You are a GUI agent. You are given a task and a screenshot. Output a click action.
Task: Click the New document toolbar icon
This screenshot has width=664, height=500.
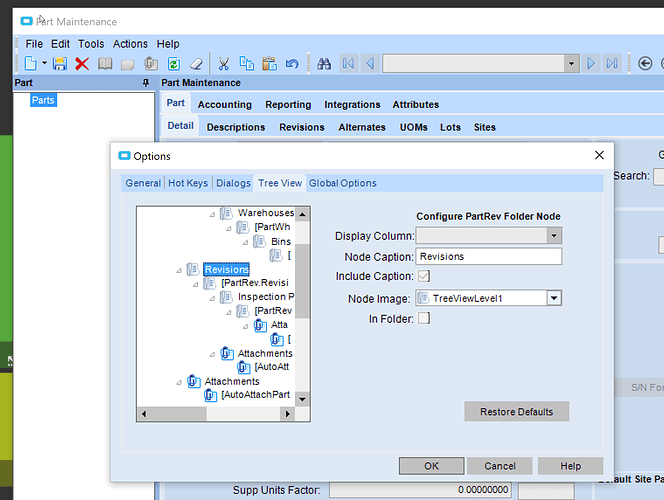click(x=31, y=64)
